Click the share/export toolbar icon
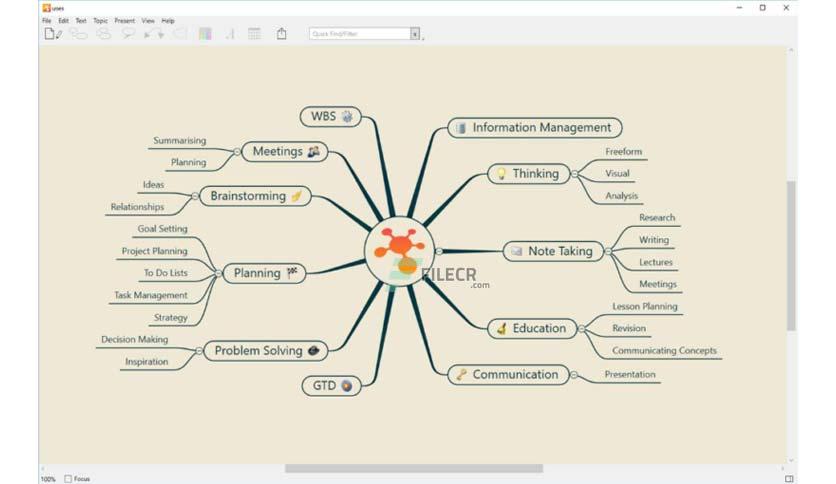The image size is (836, 484). [x=282, y=34]
